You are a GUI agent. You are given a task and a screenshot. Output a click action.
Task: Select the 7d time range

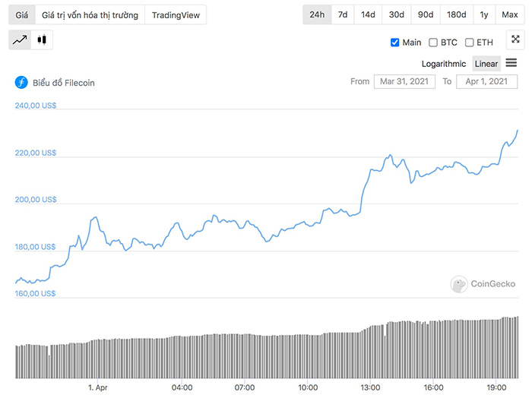coord(343,15)
